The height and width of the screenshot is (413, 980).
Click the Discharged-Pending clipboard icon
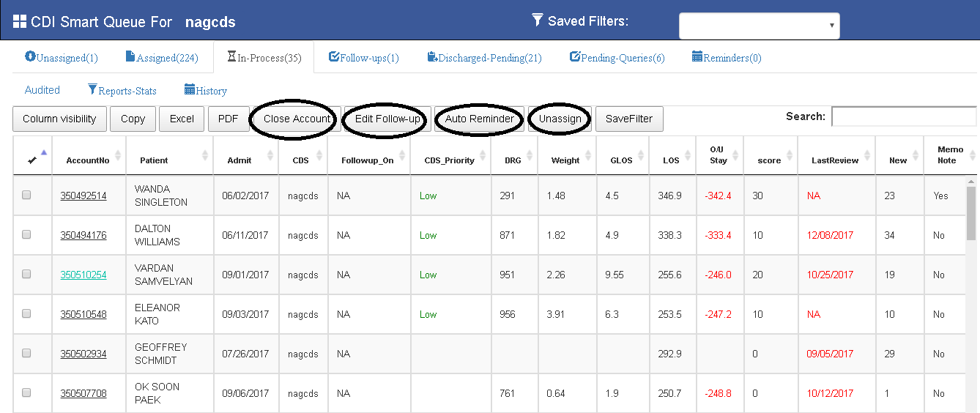point(432,56)
